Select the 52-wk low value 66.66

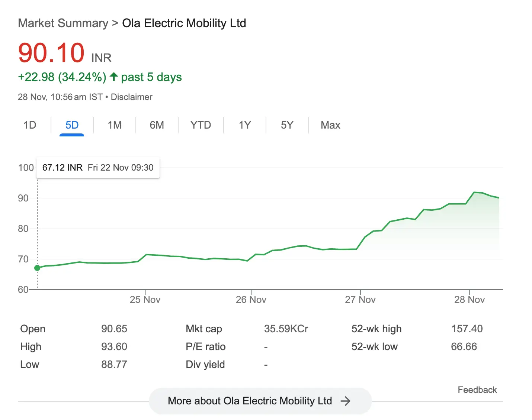(464, 347)
